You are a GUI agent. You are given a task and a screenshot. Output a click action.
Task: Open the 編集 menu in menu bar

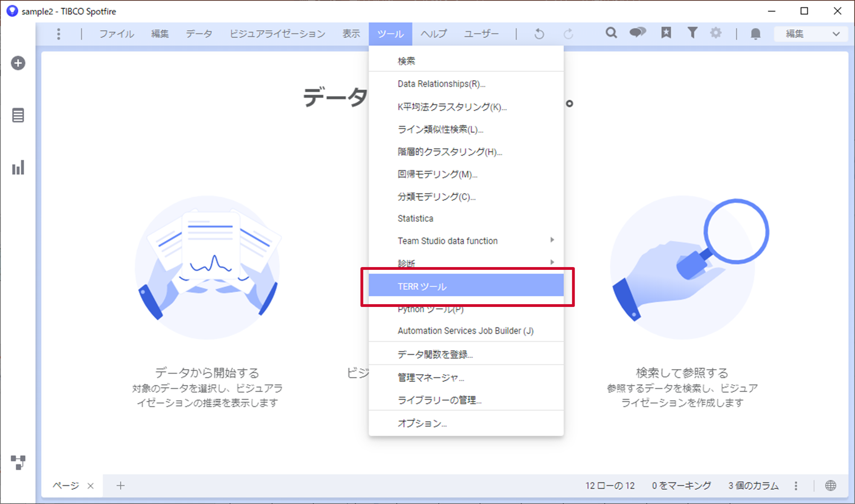(x=160, y=34)
